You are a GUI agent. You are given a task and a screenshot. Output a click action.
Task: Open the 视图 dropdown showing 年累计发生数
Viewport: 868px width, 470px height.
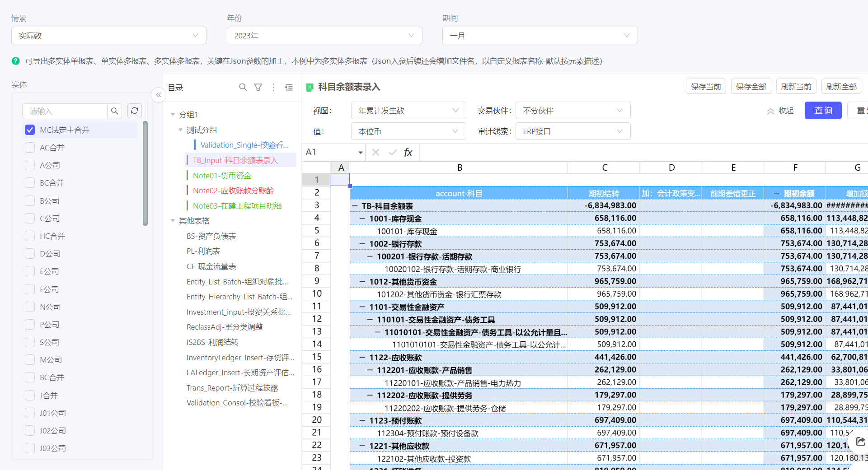tap(408, 111)
